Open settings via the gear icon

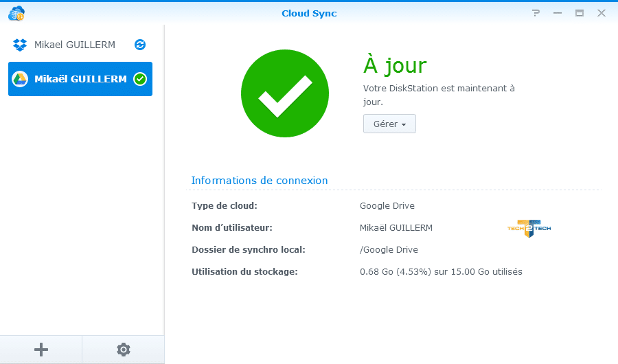123,350
